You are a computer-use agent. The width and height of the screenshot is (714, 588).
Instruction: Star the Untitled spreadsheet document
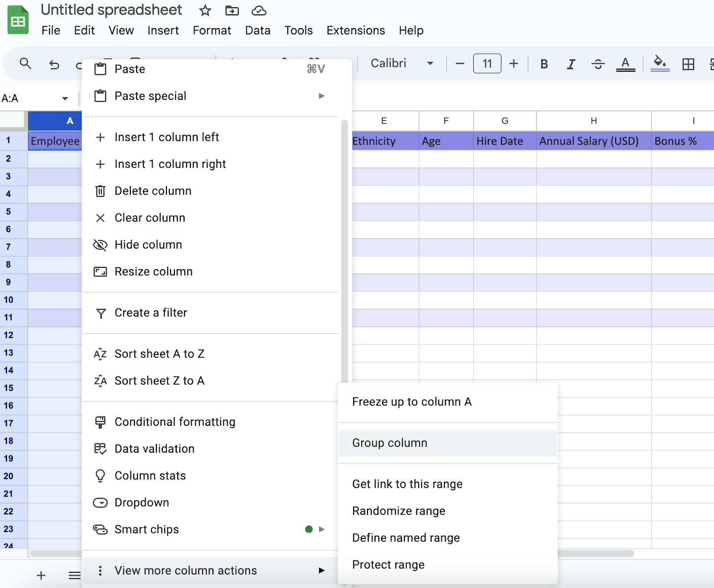click(205, 10)
